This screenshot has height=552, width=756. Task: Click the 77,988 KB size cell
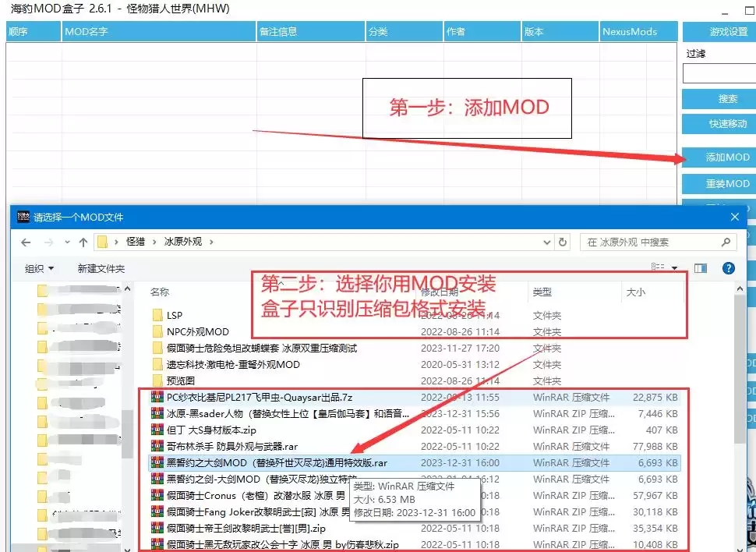click(x=655, y=447)
